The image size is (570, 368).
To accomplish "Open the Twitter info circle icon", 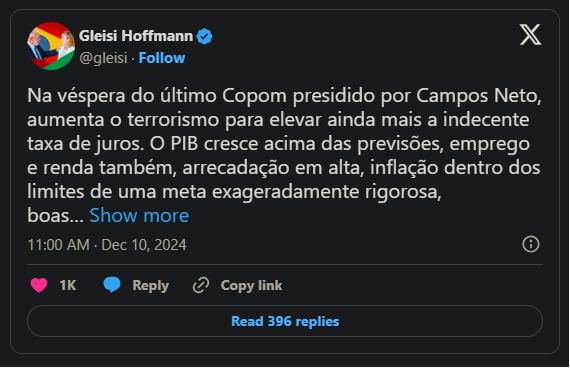I will pos(531,244).
